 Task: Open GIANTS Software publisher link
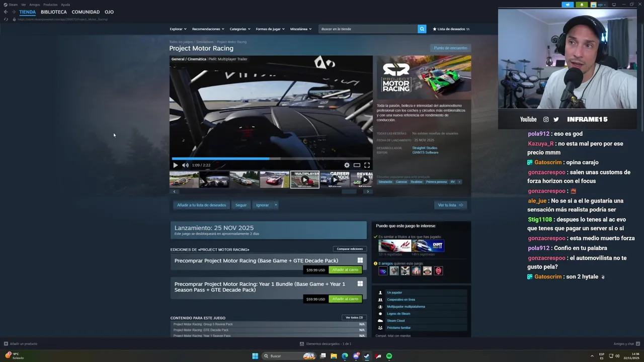point(425,152)
